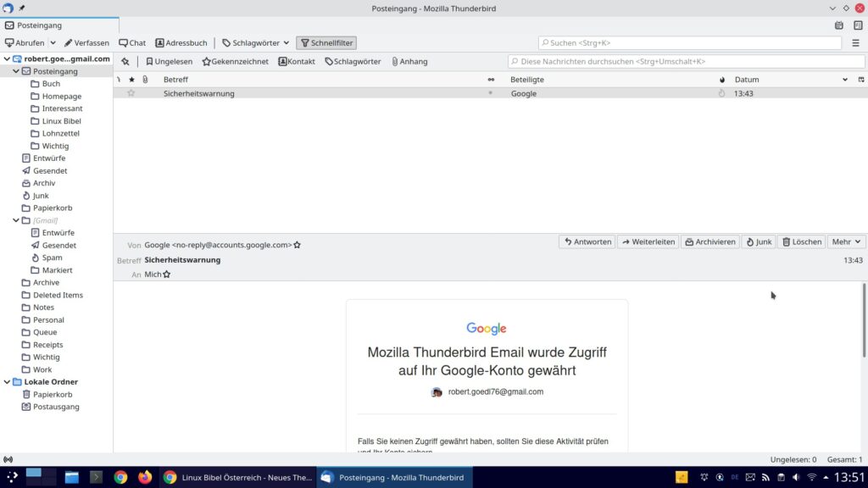This screenshot has height=488, width=868.
Task: Open the Homepage folder
Action: [x=61, y=97]
